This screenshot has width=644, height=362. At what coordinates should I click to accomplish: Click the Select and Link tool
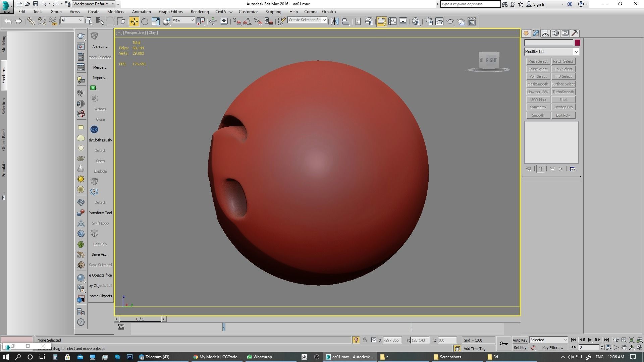(31, 21)
